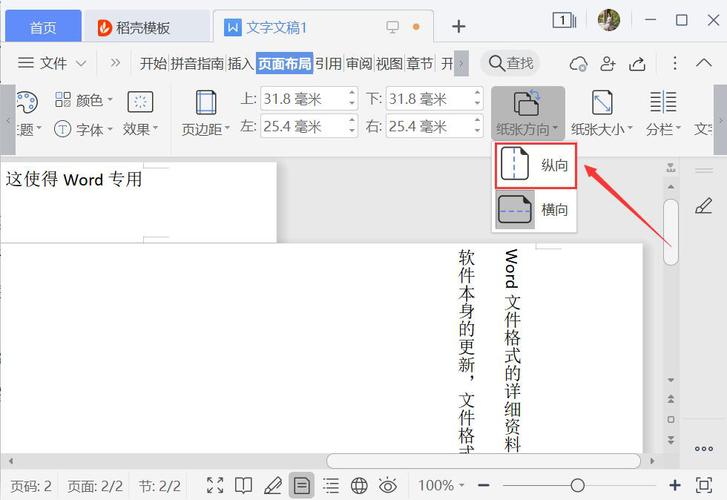Viewport: 727px width, 500px height.
Task: Expand the 文件 menu arrow
Action: [81, 63]
